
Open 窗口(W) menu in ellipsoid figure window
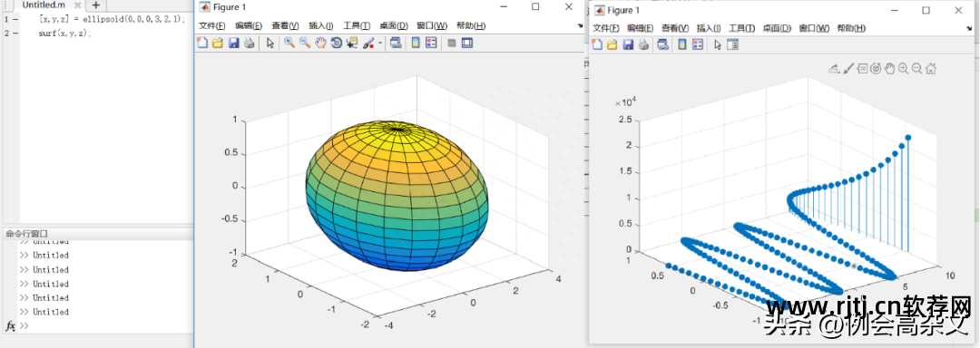click(x=432, y=25)
